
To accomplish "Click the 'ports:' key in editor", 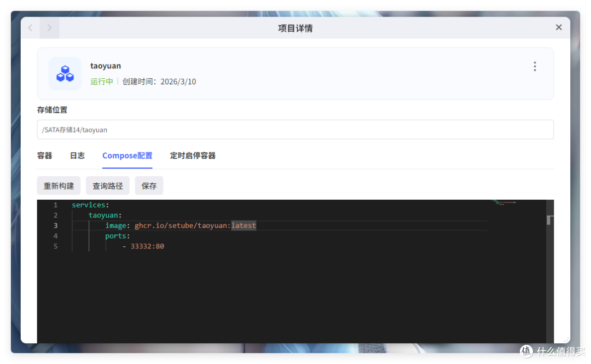I will pos(117,236).
